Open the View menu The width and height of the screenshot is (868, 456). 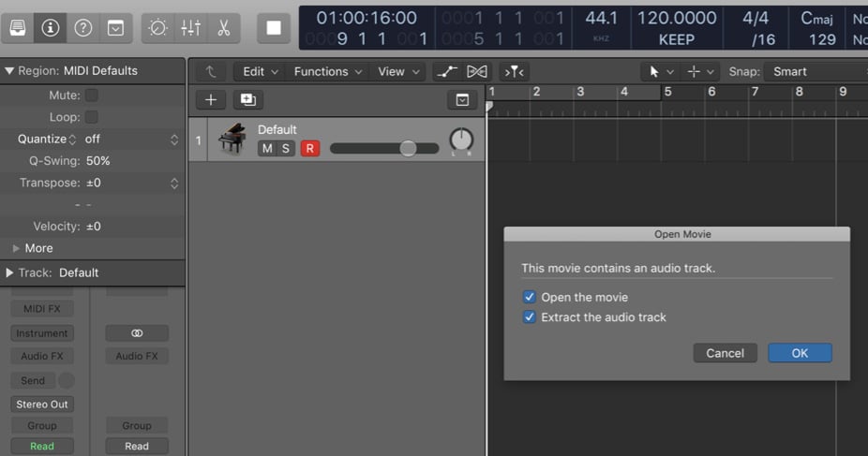(398, 72)
